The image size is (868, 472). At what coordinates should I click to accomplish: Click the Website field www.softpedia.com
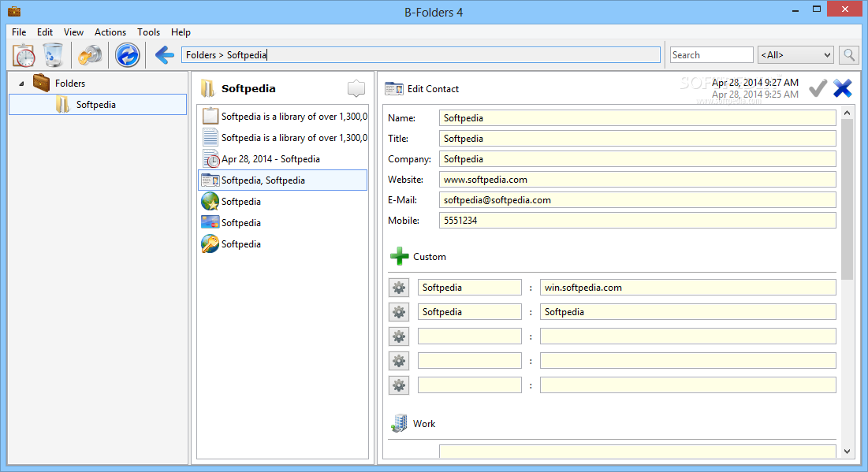637,180
